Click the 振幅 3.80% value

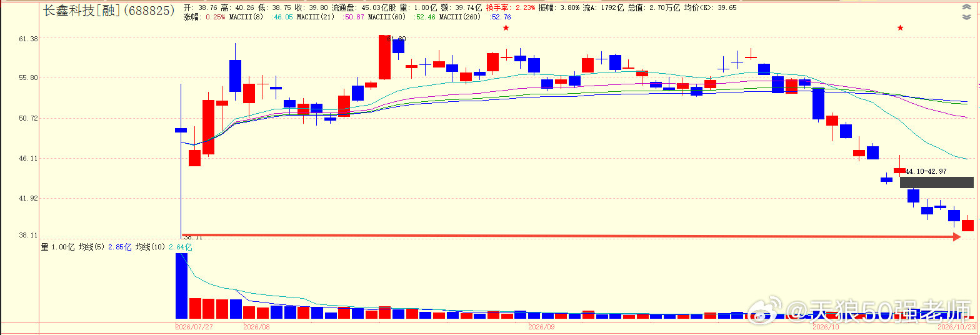click(x=559, y=8)
